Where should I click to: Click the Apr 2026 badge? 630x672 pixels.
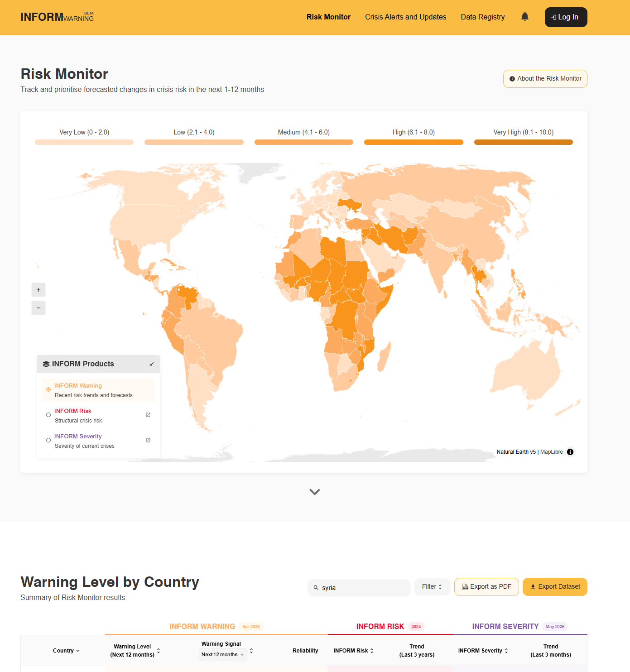coord(251,627)
